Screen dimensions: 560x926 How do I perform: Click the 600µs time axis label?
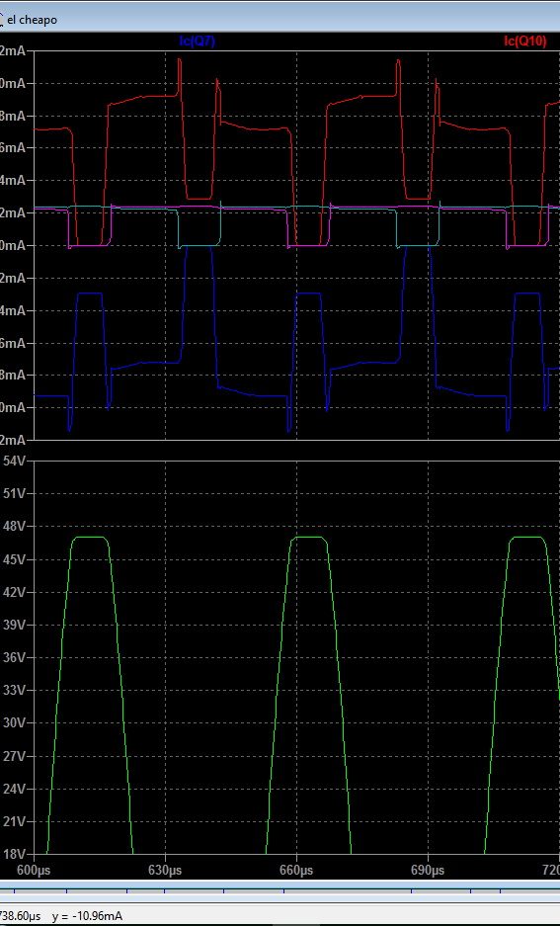35,871
